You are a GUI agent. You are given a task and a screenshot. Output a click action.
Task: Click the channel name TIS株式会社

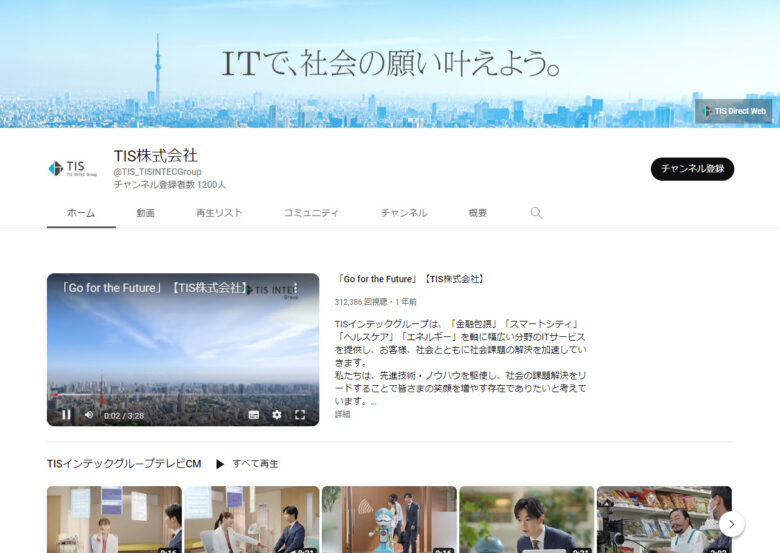point(156,156)
